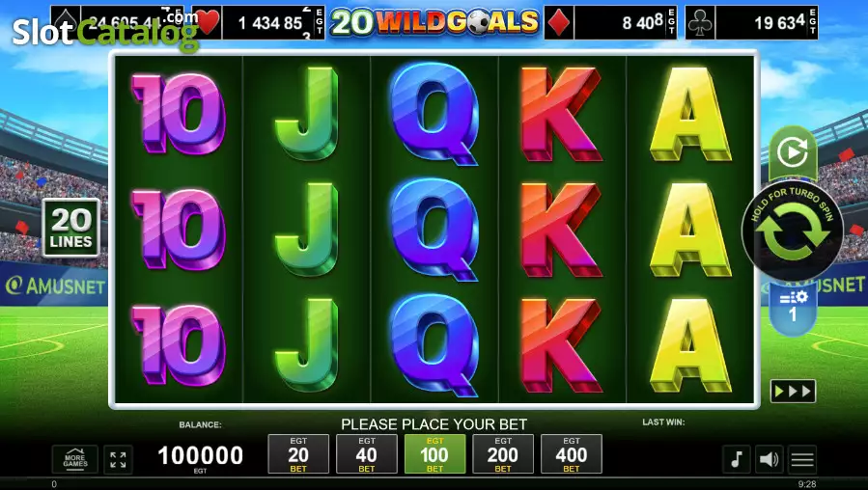The height and width of the screenshot is (490, 868).
Task: Click the diamond jackpot counter
Action: point(610,23)
